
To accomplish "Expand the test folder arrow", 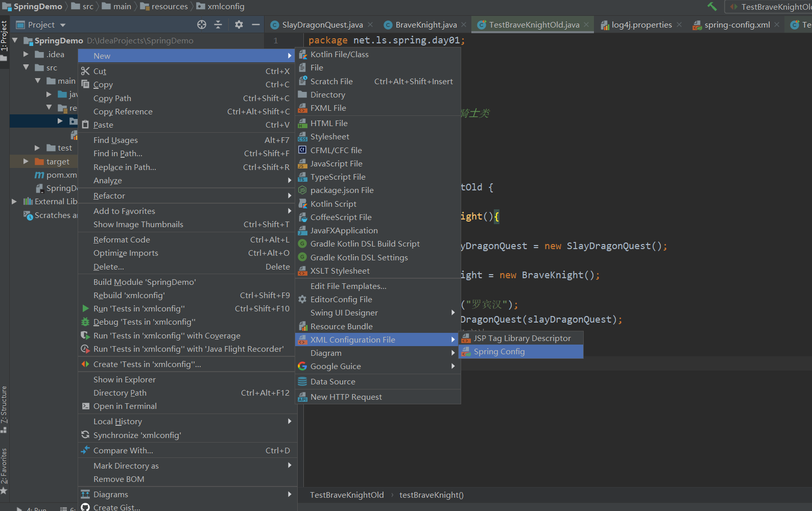I will [37, 148].
